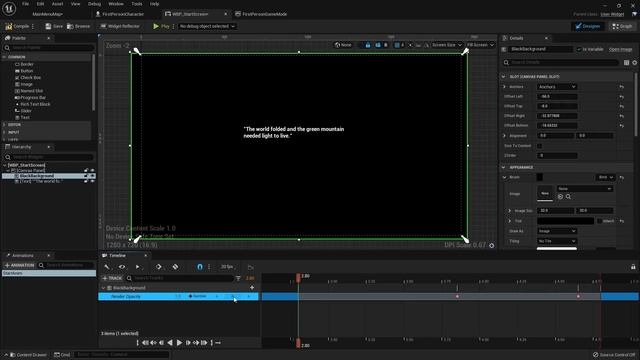Toggle visibility of Canvas Panel in Hierarchy

tap(92, 171)
